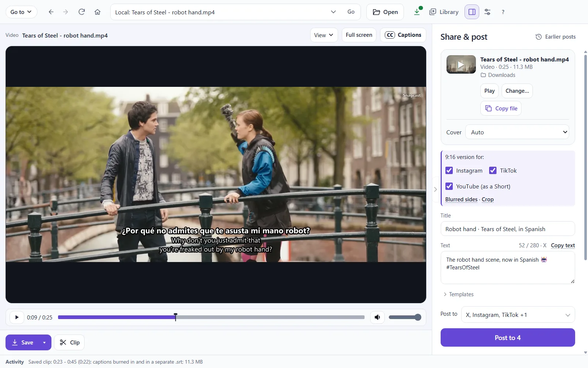Clip the video with the scissors button
Image resolution: width=588 pixels, height=368 pixels.
(x=69, y=343)
